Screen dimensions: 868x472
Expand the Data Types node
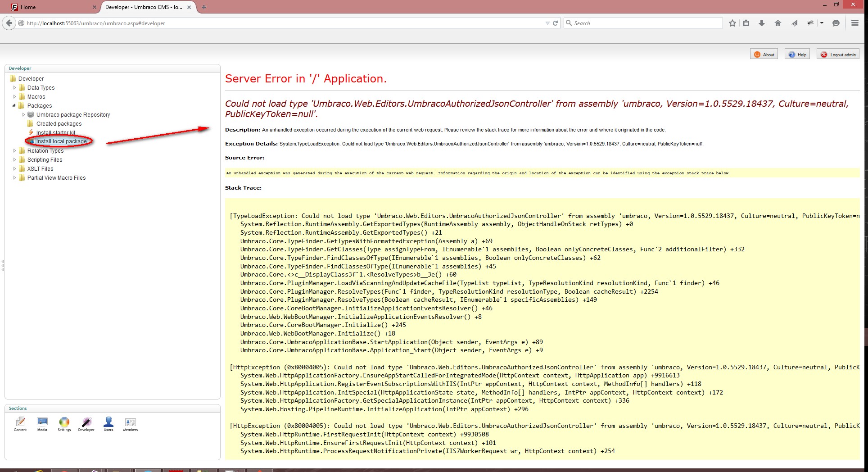click(x=14, y=87)
